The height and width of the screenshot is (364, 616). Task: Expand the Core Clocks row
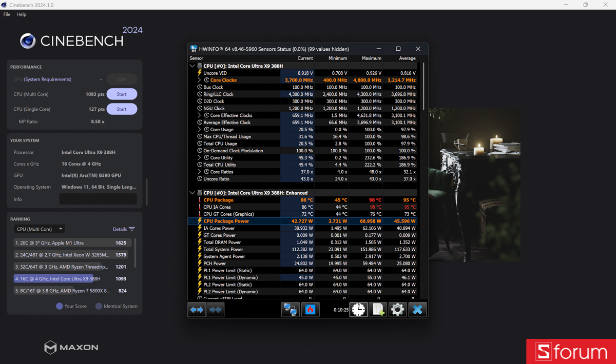click(x=199, y=80)
